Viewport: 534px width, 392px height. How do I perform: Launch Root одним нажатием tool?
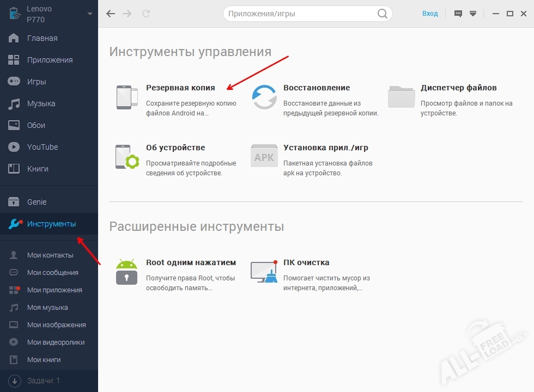point(126,271)
